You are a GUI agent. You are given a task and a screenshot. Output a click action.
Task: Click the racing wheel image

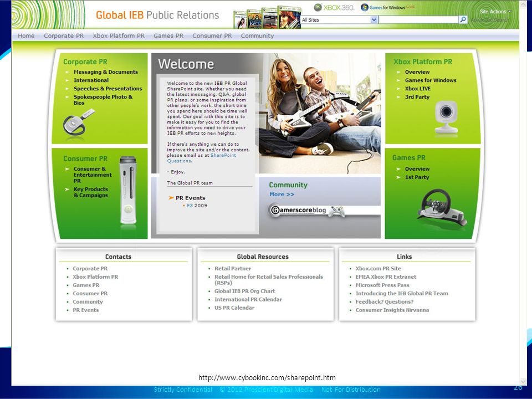(x=442, y=207)
